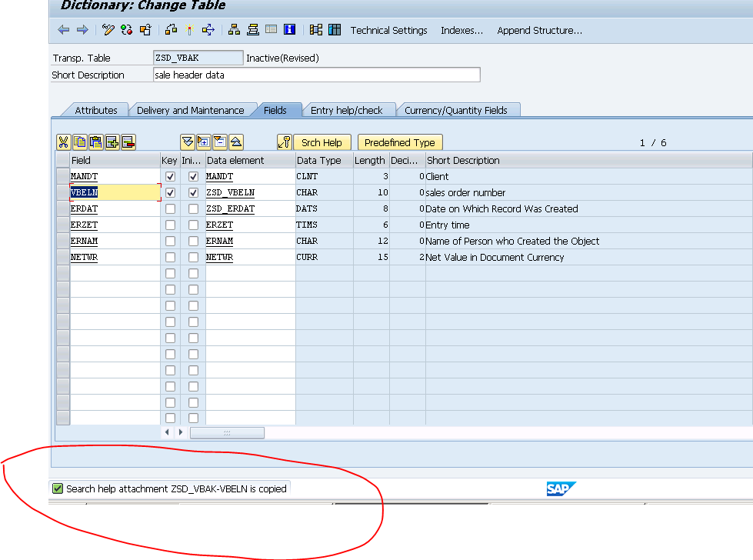Activate the table using the torch icon
753x560 pixels.
188,30
